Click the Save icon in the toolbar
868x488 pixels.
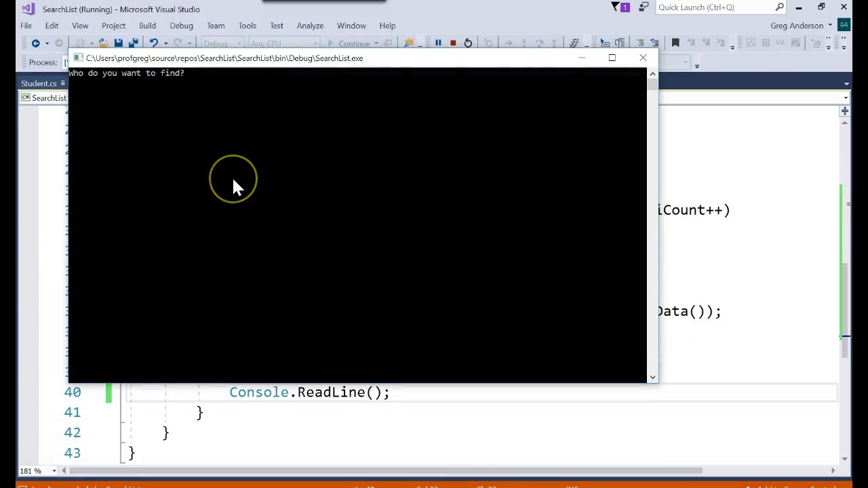118,43
